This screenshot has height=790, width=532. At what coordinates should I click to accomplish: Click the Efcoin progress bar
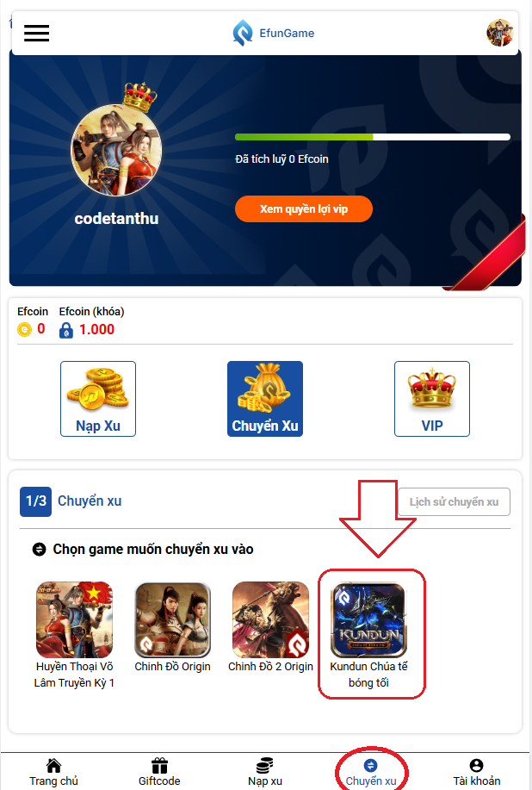(373, 137)
